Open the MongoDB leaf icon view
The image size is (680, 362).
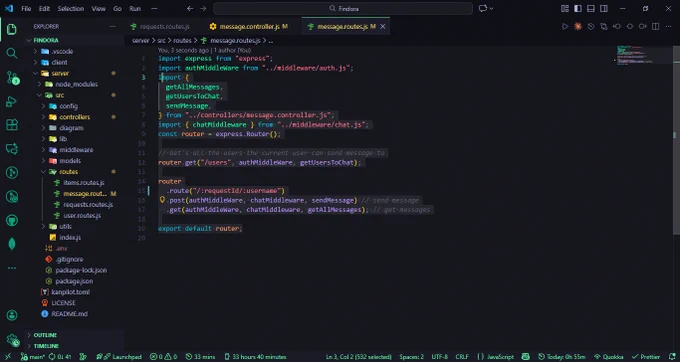point(12,244)
